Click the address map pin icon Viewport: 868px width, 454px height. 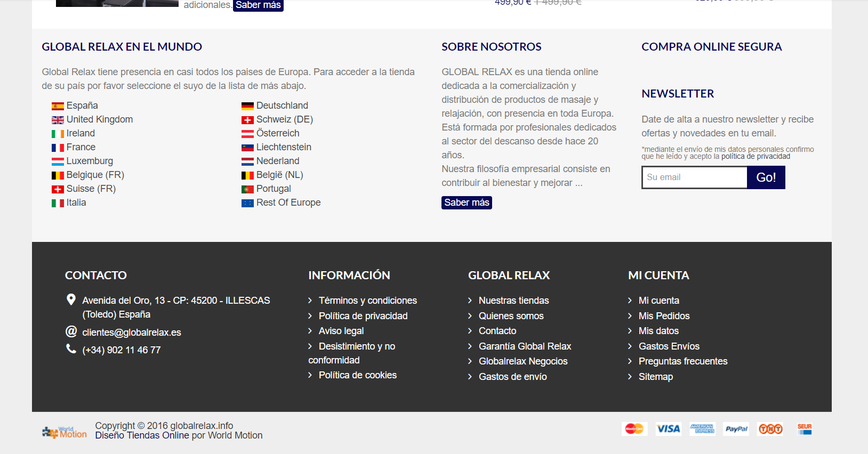71,299
